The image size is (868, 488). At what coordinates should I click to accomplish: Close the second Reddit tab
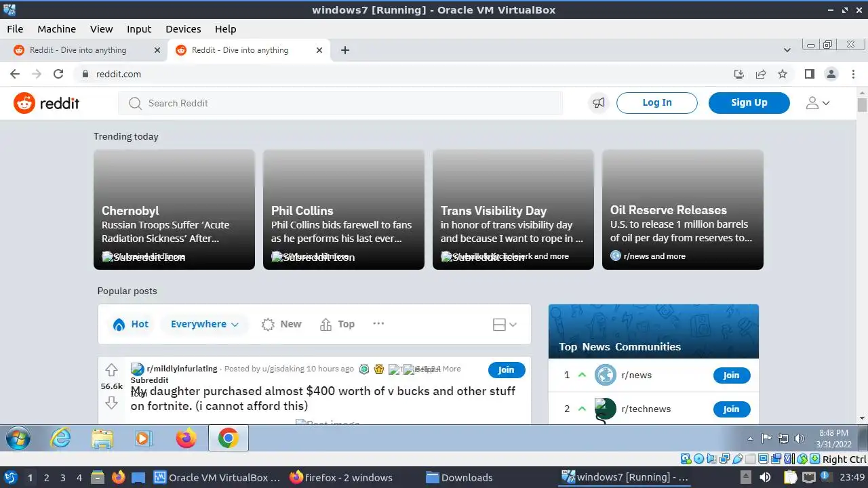pyautogui.click(x=319, y=50)
